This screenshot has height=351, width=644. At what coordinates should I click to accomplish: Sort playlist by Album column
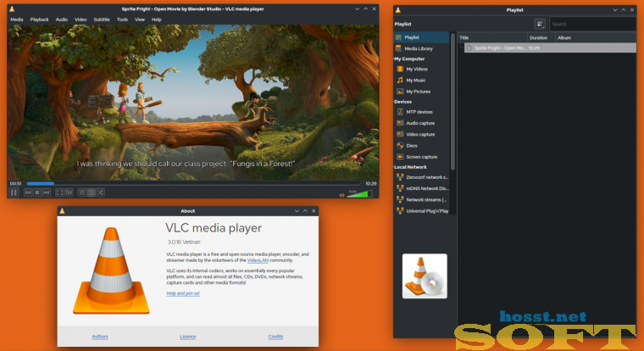(596, 37)
